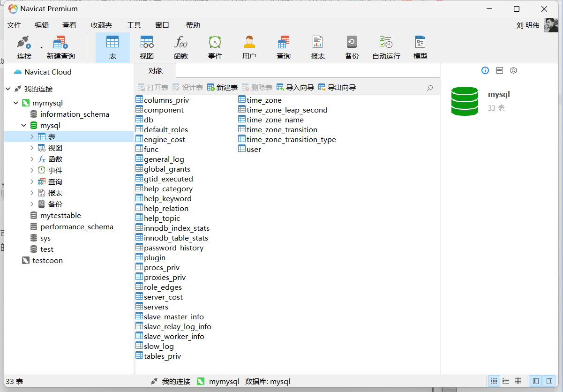Click the search magnifier icon in object toolbar
The width and height of the screenshot is (563, 392).
[430, 88]
